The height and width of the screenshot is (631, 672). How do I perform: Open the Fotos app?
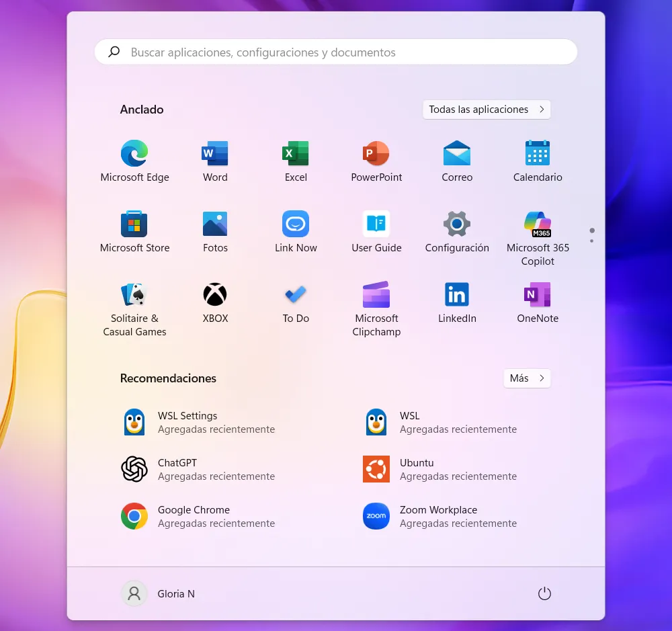[215, 232]
